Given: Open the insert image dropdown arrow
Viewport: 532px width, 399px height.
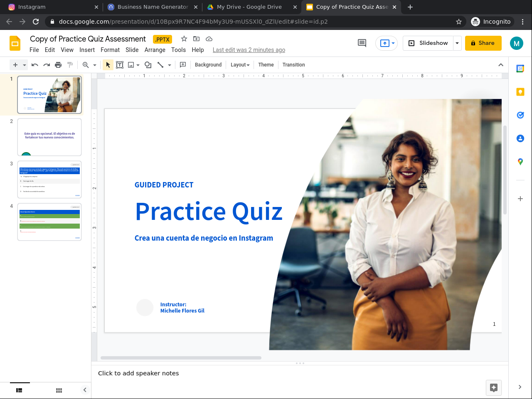Looking at the screenshot, I should [138, 65].
